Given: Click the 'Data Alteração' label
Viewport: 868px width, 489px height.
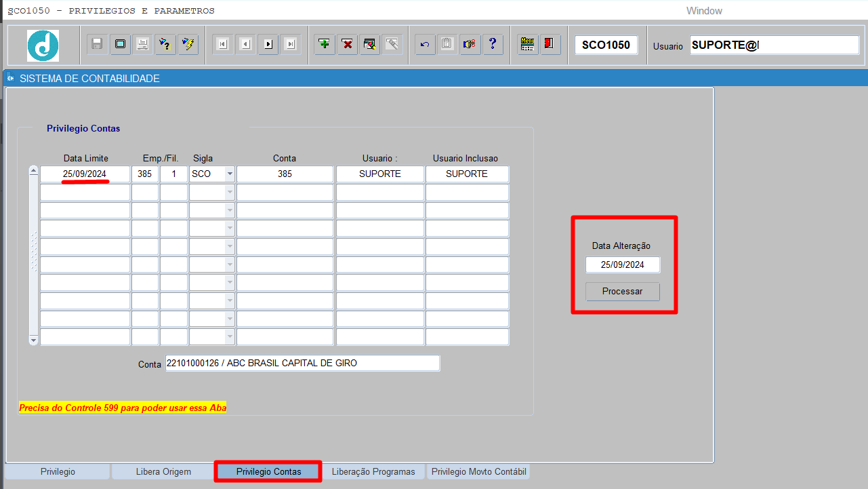Looking at the screenshot, I should (x=621, y=246).
